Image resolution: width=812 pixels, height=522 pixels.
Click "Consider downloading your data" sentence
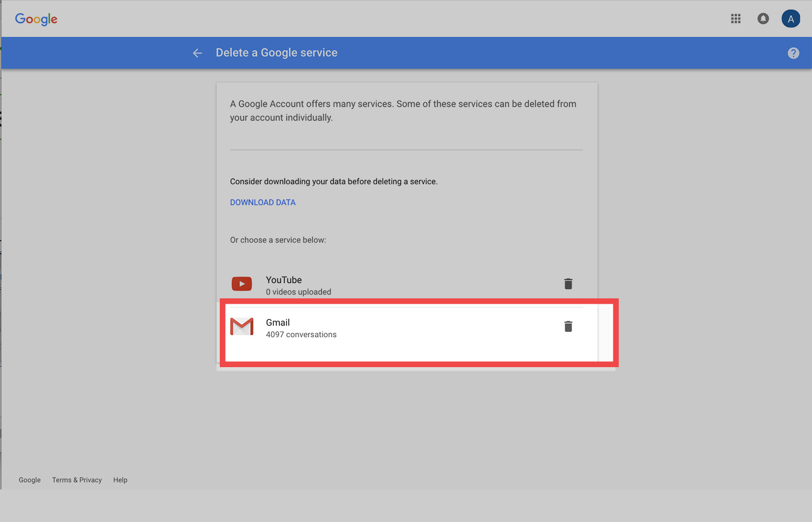333,181
